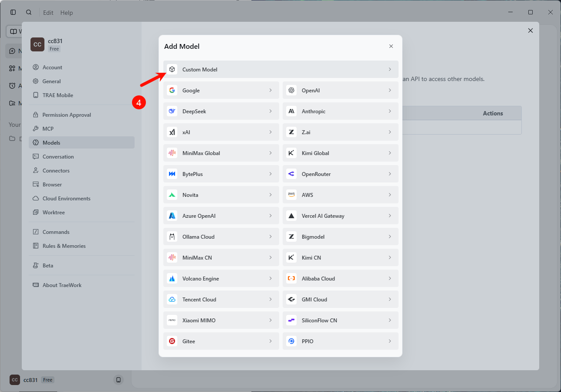Click the Novita logo icon
The width and height of the screenshot is (561, 392).
[172, 195]
